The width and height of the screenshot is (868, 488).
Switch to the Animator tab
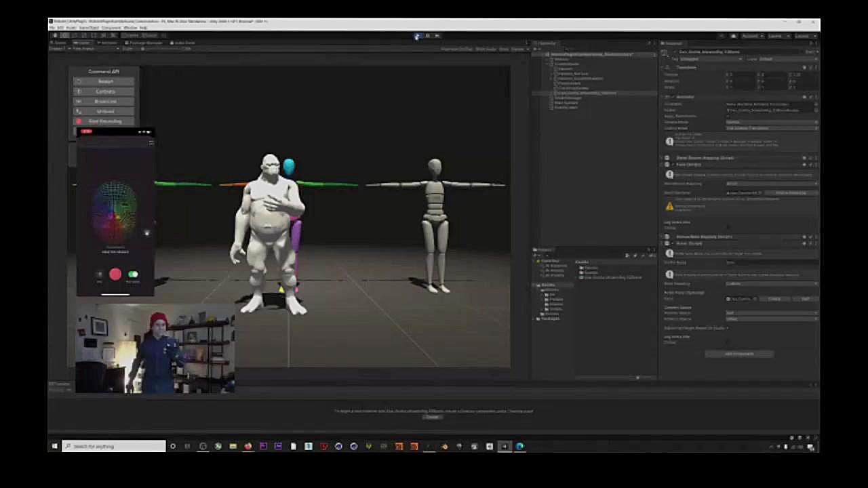[x=108, y=43]
